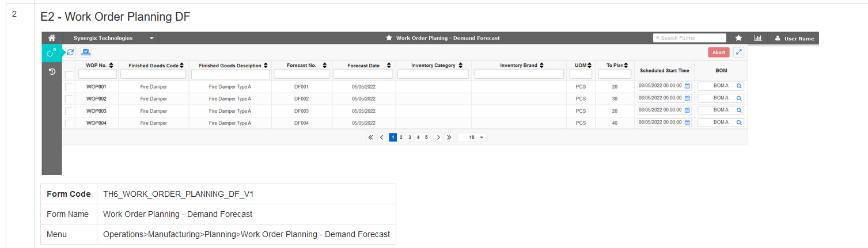Open the rows-per-page dropdown showing 10

(x=472, y=138)
